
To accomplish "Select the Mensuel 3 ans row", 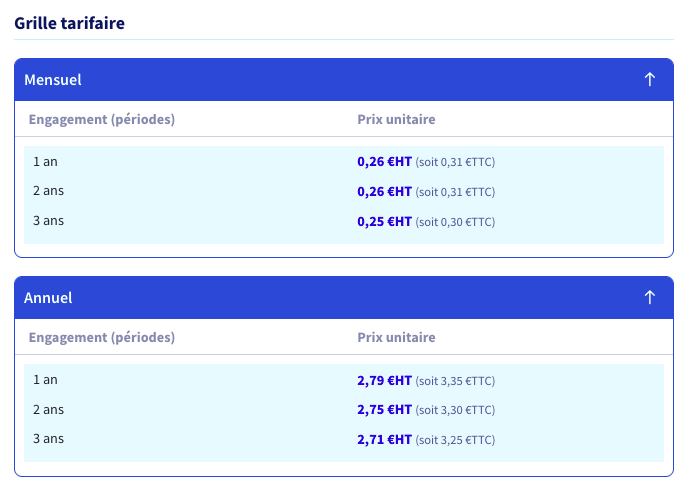I will tap(344, 221).
